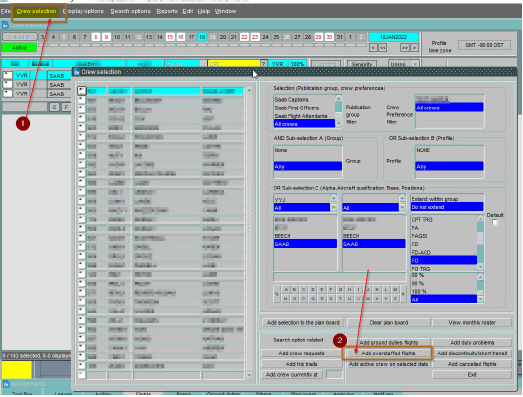Click the Seniority button in main window
The image size is (523, 397).
pyautogui.click(x=362, y=64)
